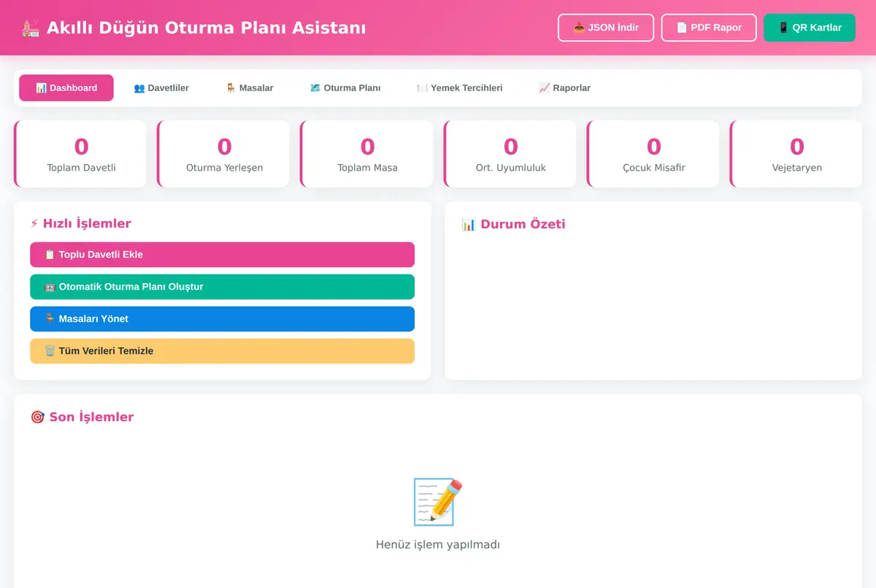
Task: Open the Yemek Tercihleri tab
Action: click(460, 88)
